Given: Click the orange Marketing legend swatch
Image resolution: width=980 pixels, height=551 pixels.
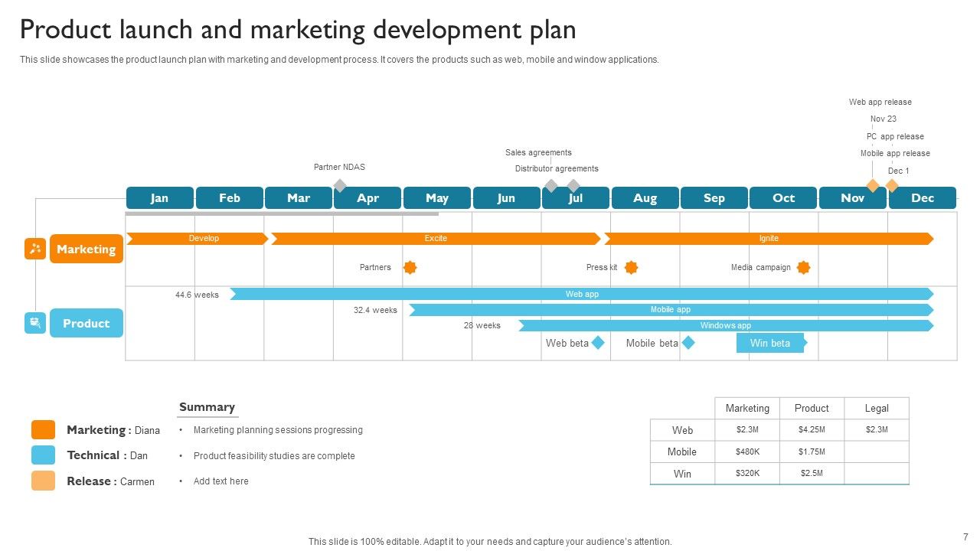Looking at the screenshot, I should [42, 429].
